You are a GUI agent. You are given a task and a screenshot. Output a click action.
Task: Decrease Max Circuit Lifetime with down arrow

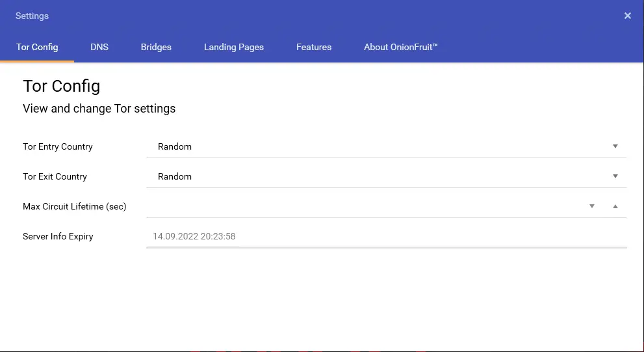[x=592, y=206]
